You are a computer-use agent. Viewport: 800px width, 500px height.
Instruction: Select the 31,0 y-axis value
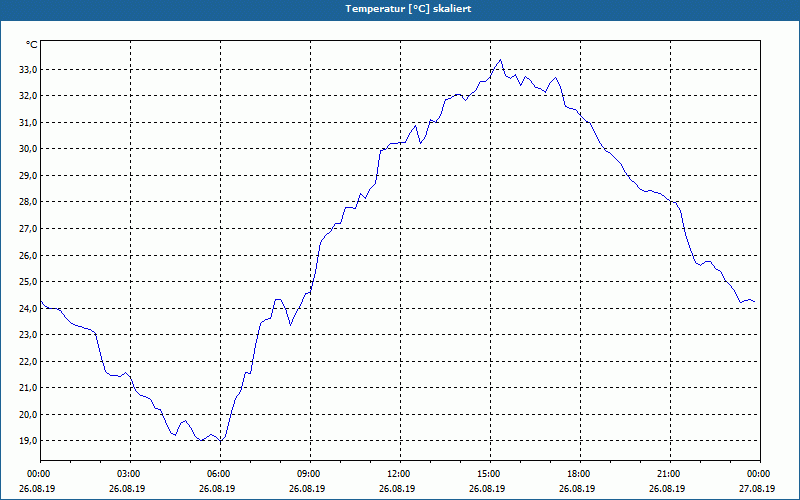(28, 122)
